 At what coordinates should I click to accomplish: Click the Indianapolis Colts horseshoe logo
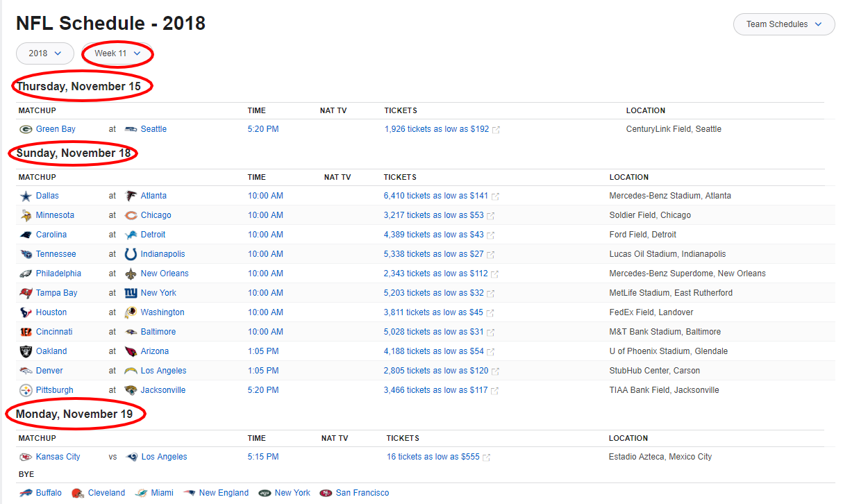[x=131, y=254]
